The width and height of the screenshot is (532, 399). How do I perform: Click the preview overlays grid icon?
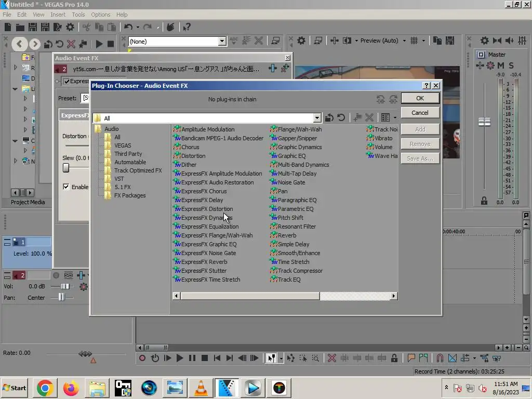tap(414, 41)
